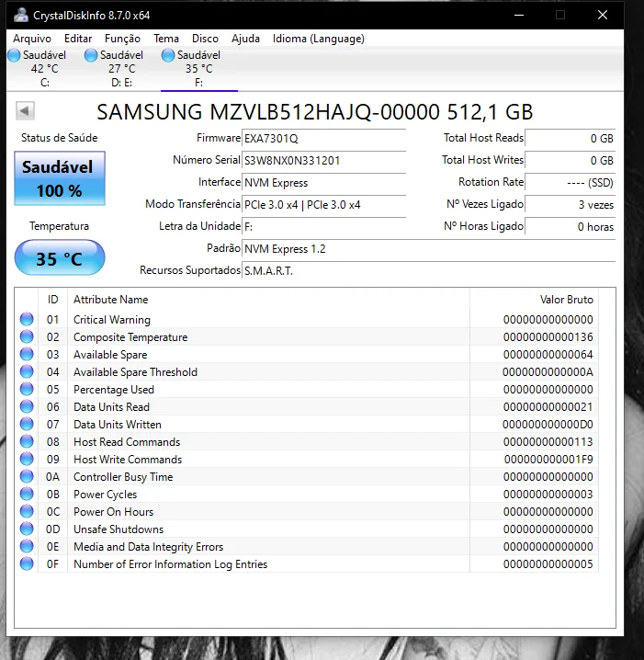Select the Data Units Written attribute name
The height and width of the screenshot is (660, 644).
pos(118,425)
